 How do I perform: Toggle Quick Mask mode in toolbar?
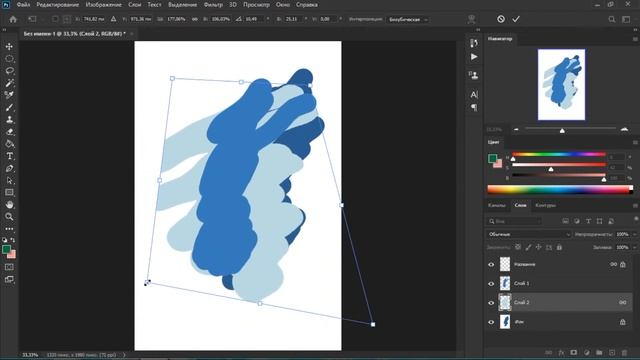pos(9,267)
